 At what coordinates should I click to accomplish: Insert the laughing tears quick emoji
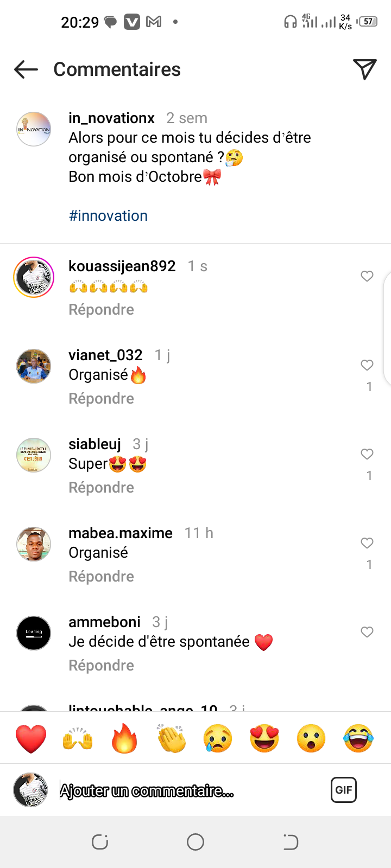tap(358, 738)
